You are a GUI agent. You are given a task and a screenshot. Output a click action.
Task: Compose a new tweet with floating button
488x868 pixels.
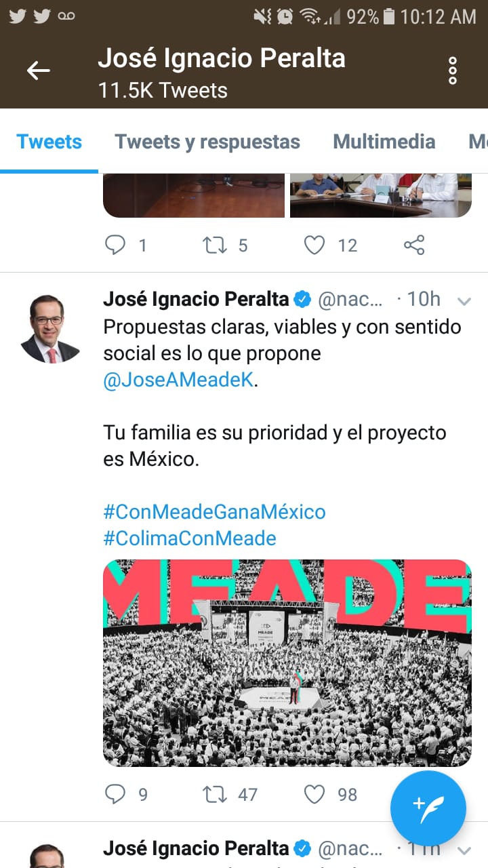428,808
